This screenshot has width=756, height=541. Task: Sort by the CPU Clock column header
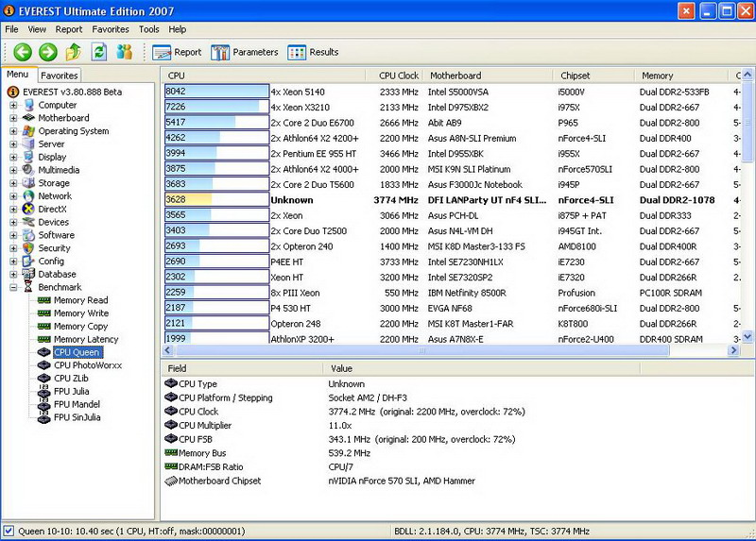(x=394, y=76)
